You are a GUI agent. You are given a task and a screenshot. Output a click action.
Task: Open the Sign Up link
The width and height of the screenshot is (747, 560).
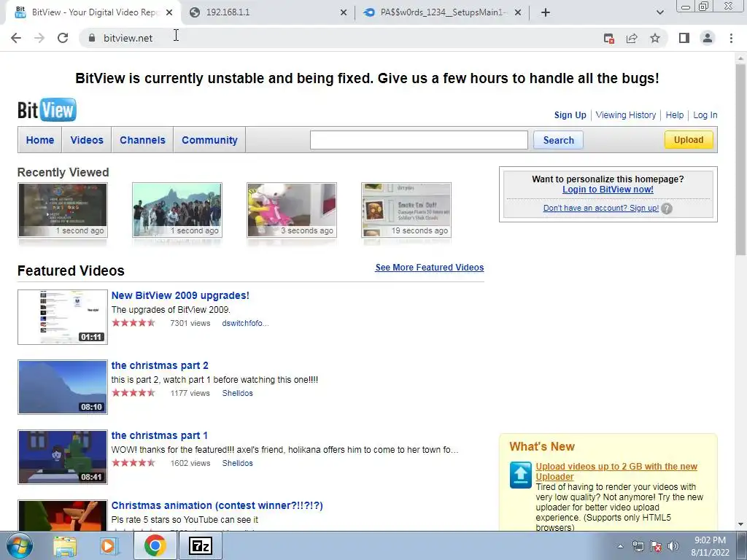(570, 114)
